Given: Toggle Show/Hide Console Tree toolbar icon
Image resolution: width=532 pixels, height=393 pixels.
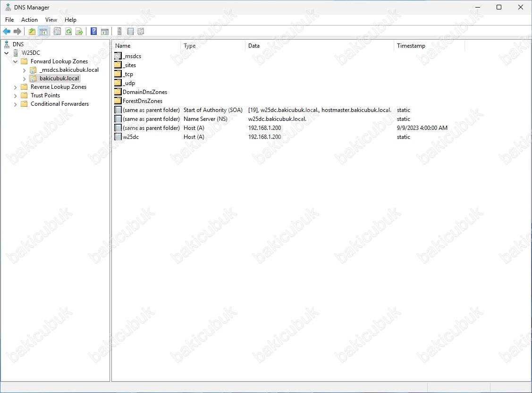Looking at the screenshot, I should pyautogui.click(x=43, y=32).
